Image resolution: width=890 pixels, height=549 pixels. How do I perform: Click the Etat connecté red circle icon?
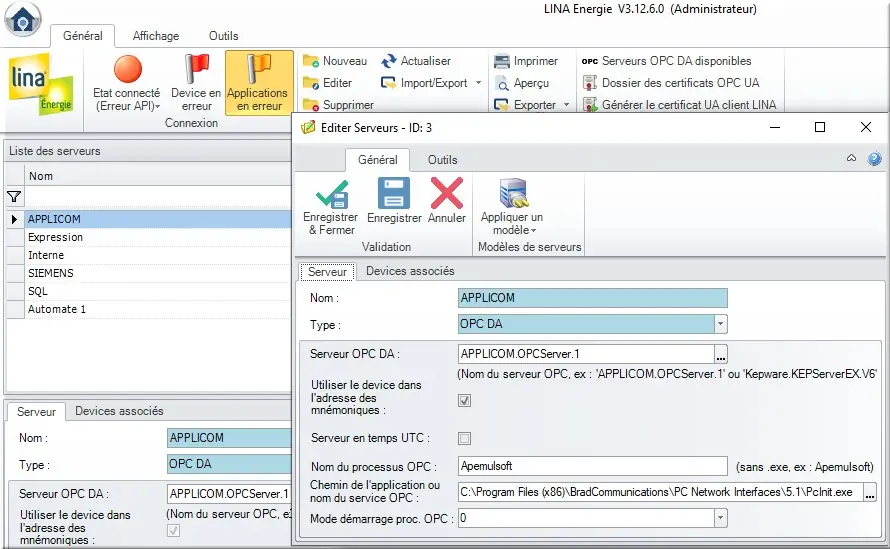[128, 69]
